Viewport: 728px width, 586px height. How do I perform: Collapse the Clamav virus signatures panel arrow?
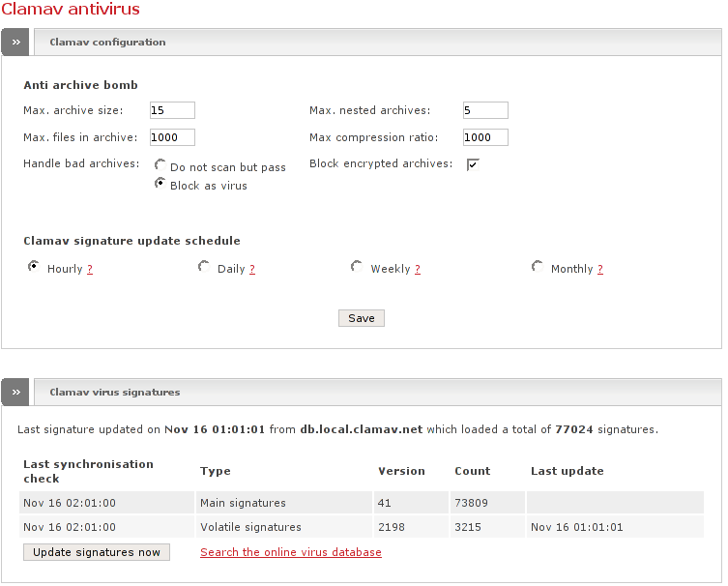pos(15,392)
